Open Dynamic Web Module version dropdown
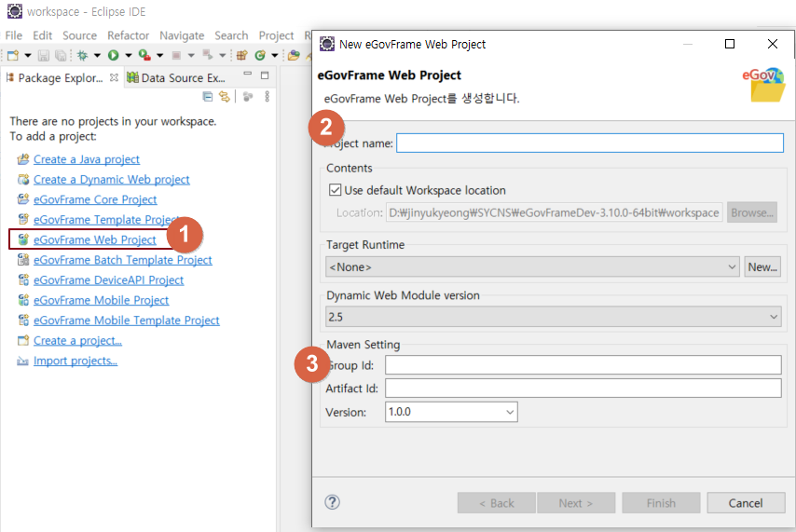Viewport: 796px width, 532px height. (x=554, y=317)
